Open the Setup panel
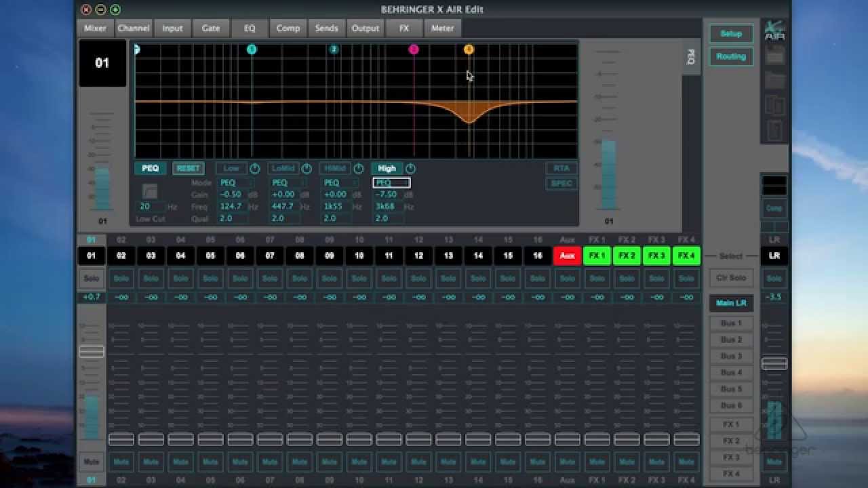 click(731, 33)
